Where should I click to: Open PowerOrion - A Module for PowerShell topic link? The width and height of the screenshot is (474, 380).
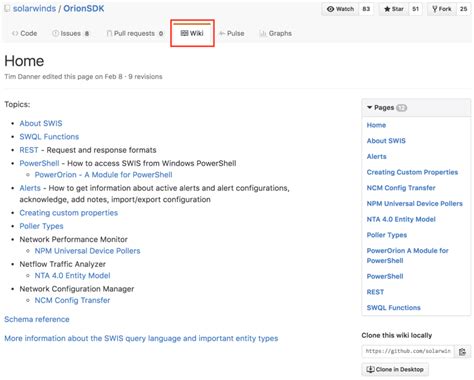[103, 175]
